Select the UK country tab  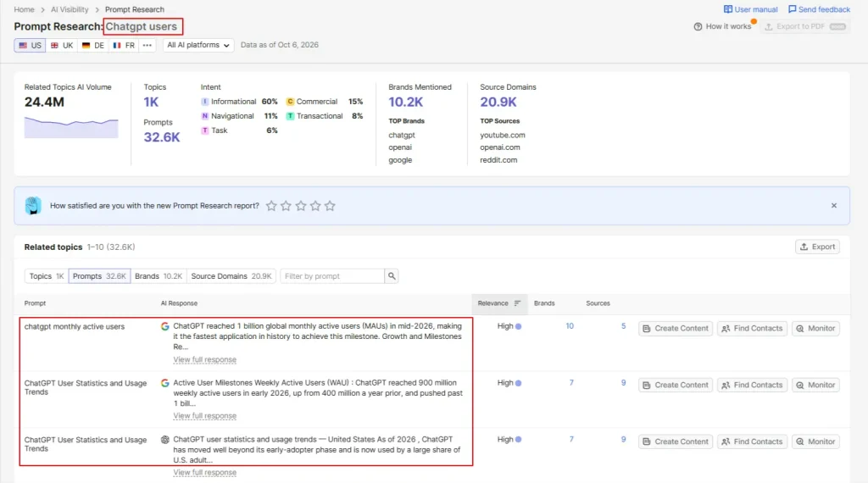(61, 46)
